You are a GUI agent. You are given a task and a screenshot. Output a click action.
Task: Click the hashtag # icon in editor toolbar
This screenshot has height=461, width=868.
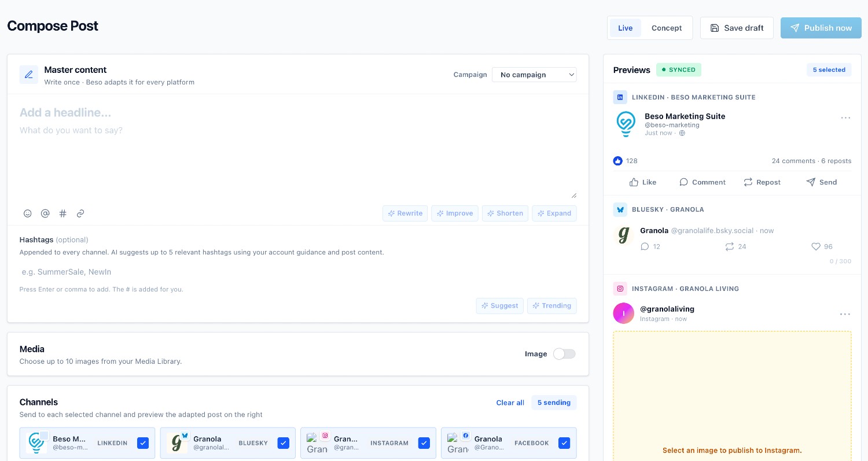(x=63, y=213)
